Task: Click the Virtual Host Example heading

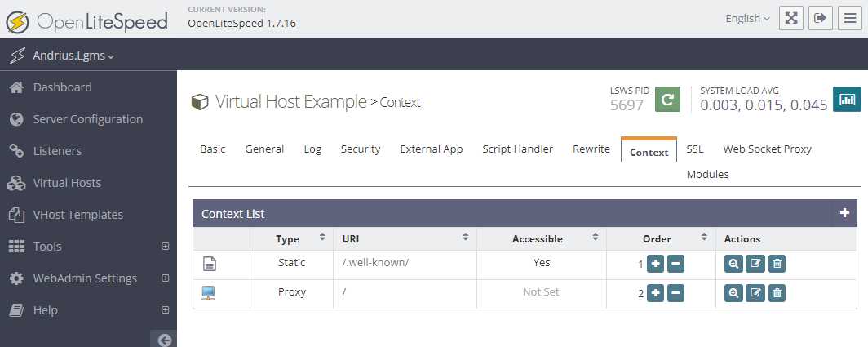Action: 290,102
